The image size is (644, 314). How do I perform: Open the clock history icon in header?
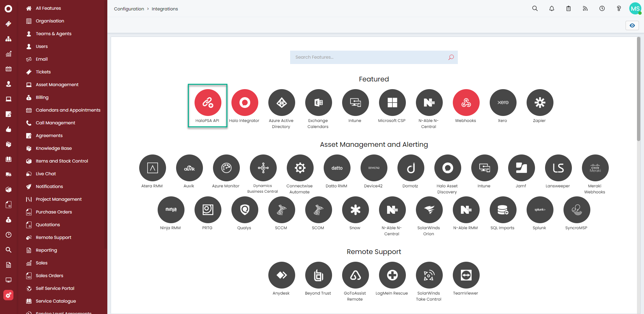tap(602, 9)
